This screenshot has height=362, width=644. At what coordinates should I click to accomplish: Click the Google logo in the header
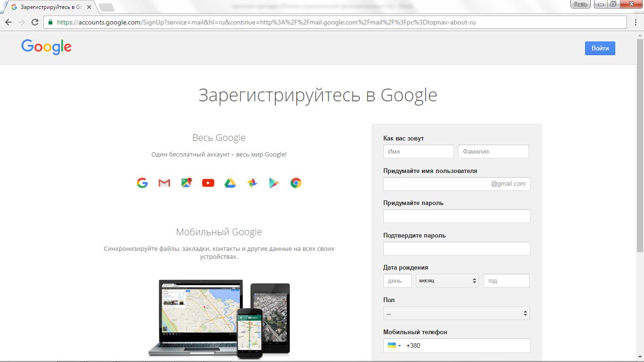click(46, 47)
